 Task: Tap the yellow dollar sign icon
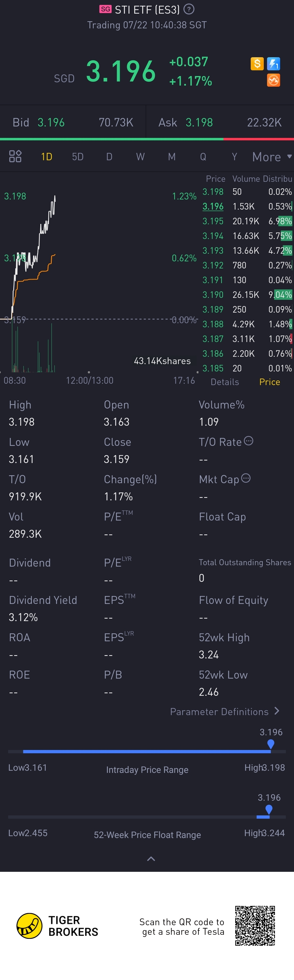click(257, 63)
